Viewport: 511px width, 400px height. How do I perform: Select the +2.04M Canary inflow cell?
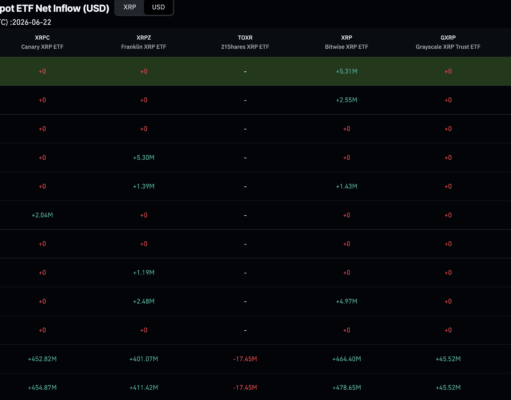[42, 215]
